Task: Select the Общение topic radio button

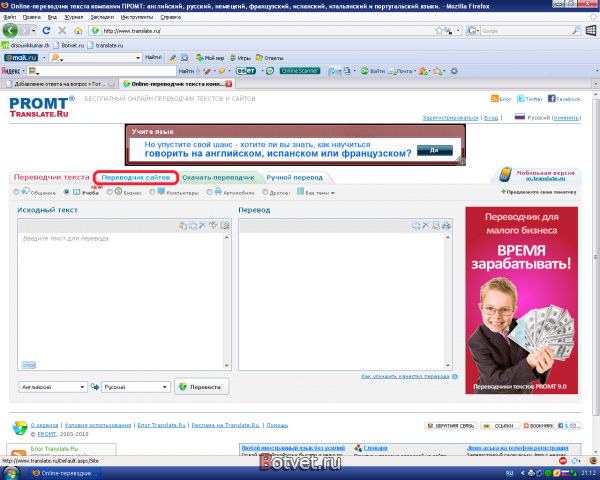Action: (16, 192)
